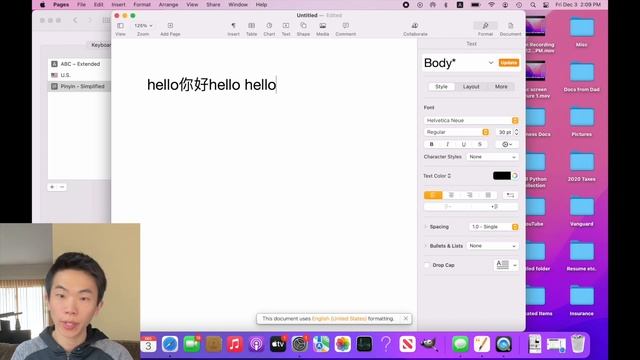
Task: Open the text color wheel picker
Action: point(515,176)
